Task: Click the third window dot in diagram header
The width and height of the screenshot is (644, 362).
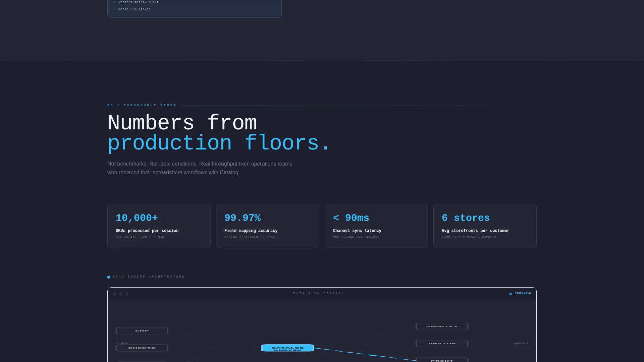Action: coord(127,294)
